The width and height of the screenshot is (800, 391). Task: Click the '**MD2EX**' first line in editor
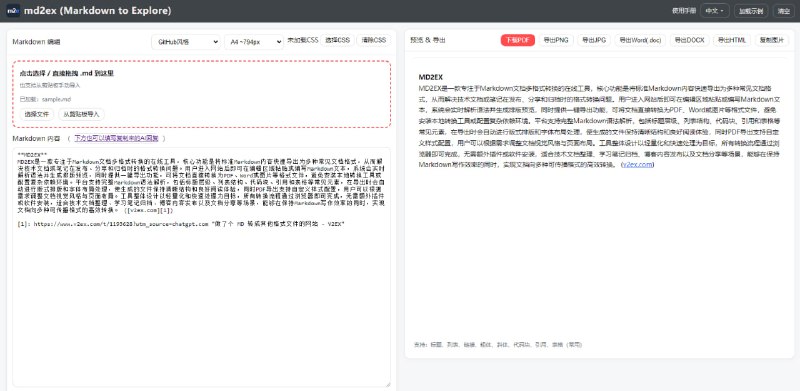click(32, 155)
